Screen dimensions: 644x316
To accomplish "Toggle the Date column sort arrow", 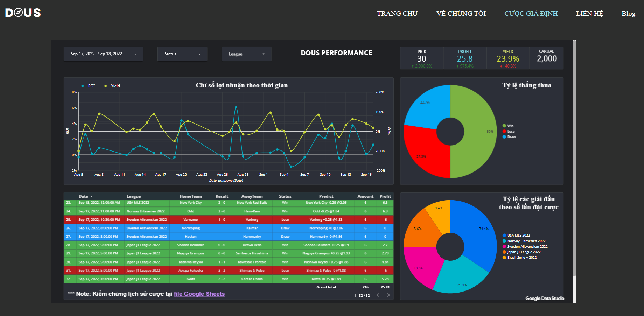I will click(x=91, y=197).
